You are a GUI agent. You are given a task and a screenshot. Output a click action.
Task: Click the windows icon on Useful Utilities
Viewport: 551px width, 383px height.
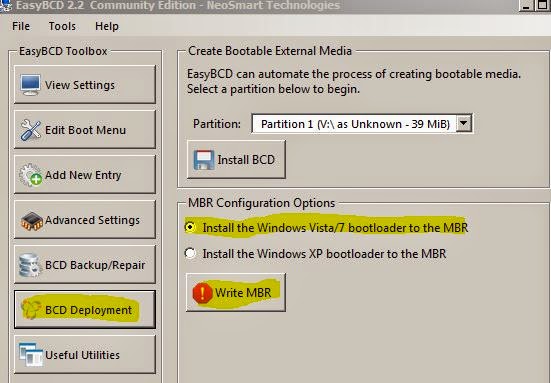(31, 354)
